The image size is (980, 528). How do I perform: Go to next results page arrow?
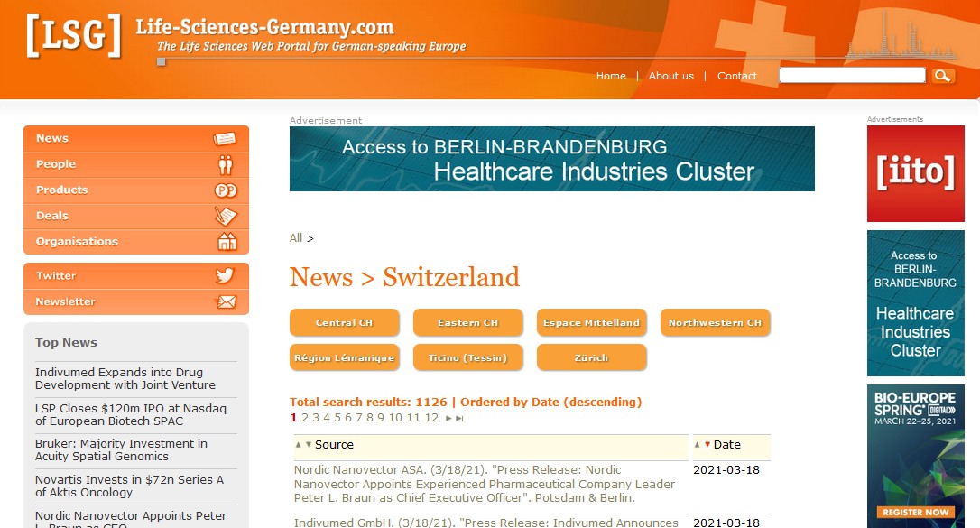pyautogui.click(x=448, y=419)
